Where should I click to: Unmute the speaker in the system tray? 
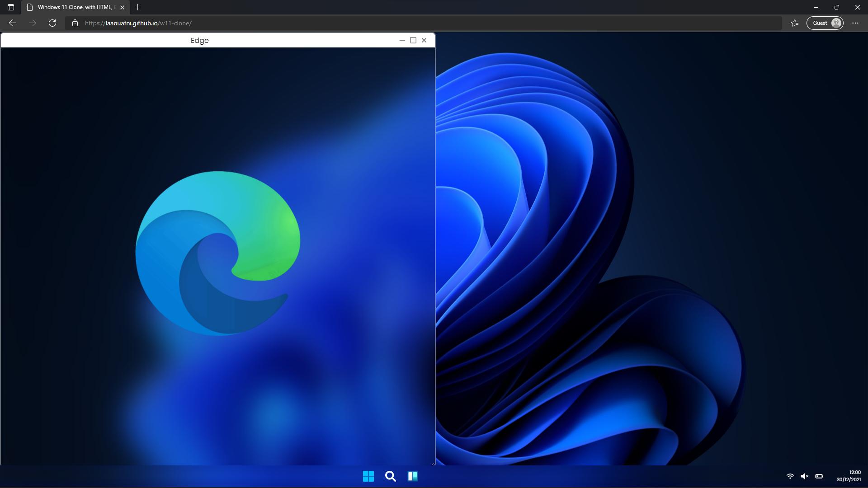[x=805, y=476]
